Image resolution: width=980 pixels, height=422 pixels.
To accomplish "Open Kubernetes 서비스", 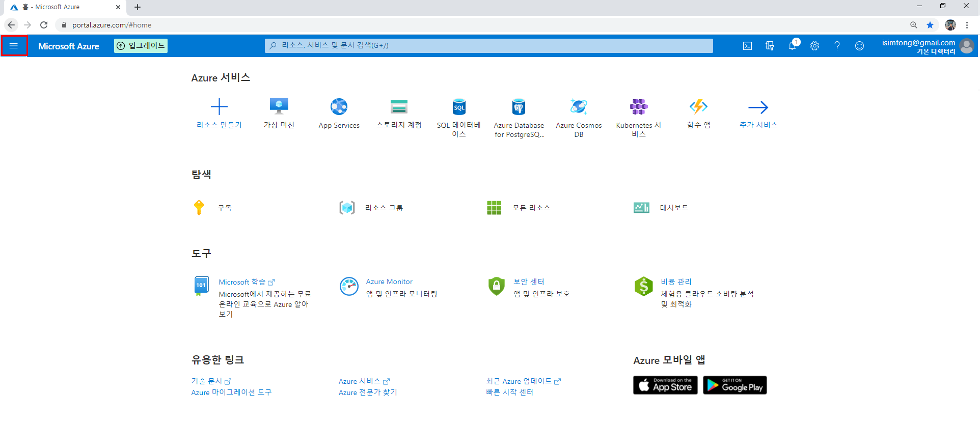I will [x=639, y=118].
